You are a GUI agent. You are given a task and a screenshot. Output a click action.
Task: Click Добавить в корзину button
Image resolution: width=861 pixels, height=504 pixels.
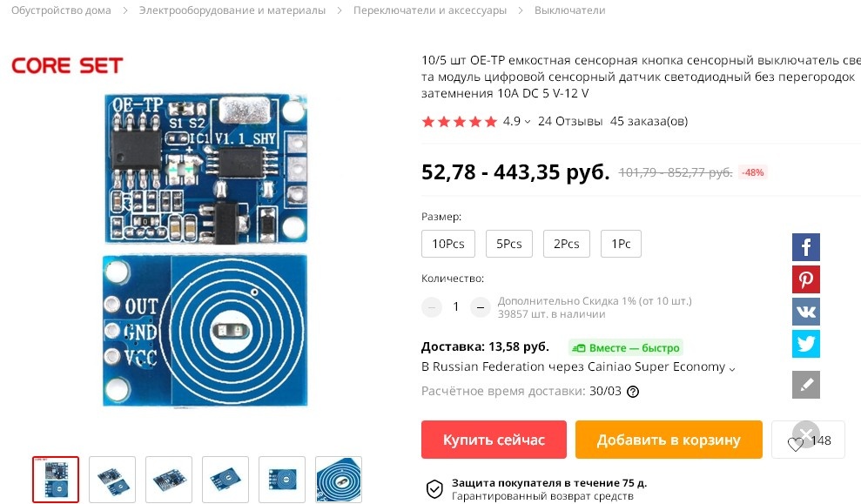tap(669, 440)
